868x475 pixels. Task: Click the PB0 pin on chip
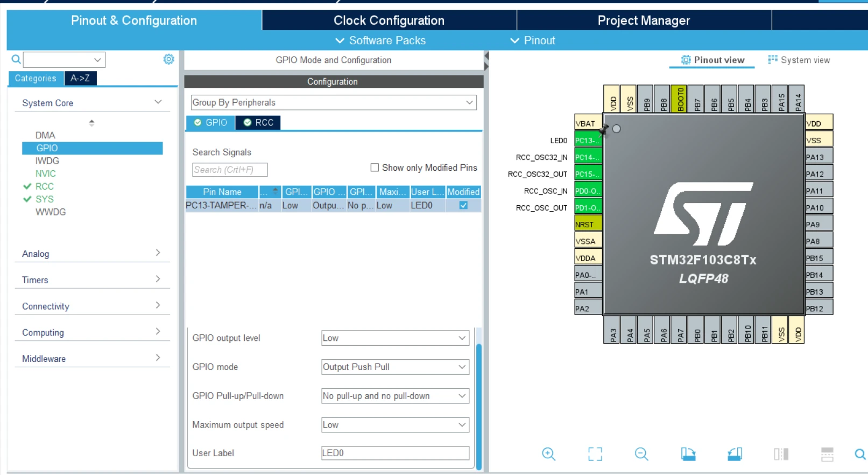click(x=697, y=330)
